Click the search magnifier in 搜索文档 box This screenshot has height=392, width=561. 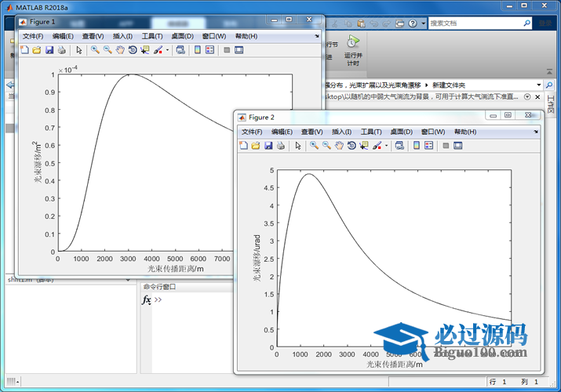pyautogui.click(x=527, y=24)
